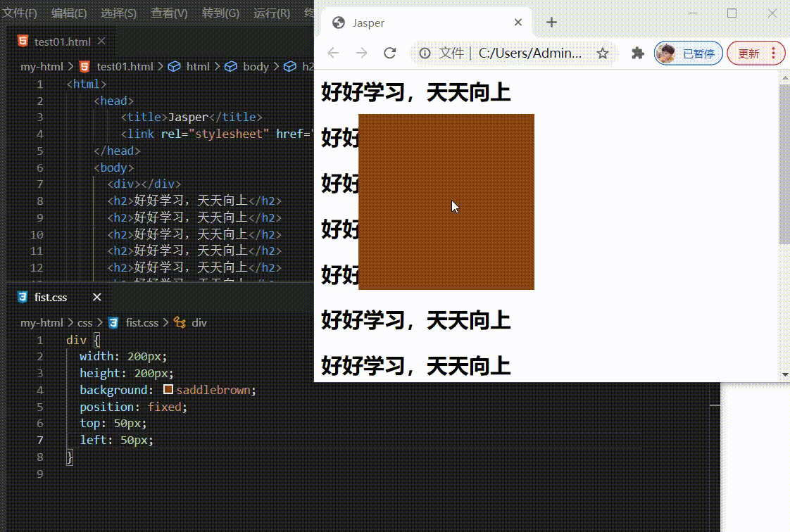Select fist.css in the lower breadcrumb
This screenshot has height=532, width=790.
click(142, 322)
